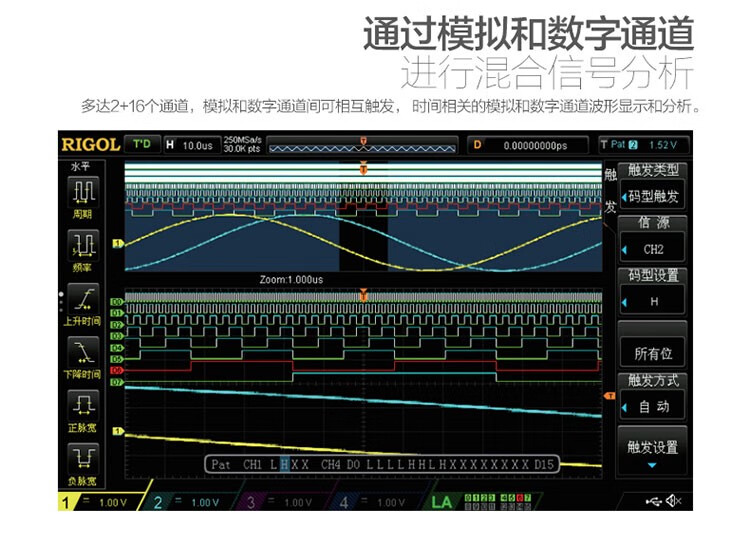Click the H 10.0us timebase readout

click(191, 145)
